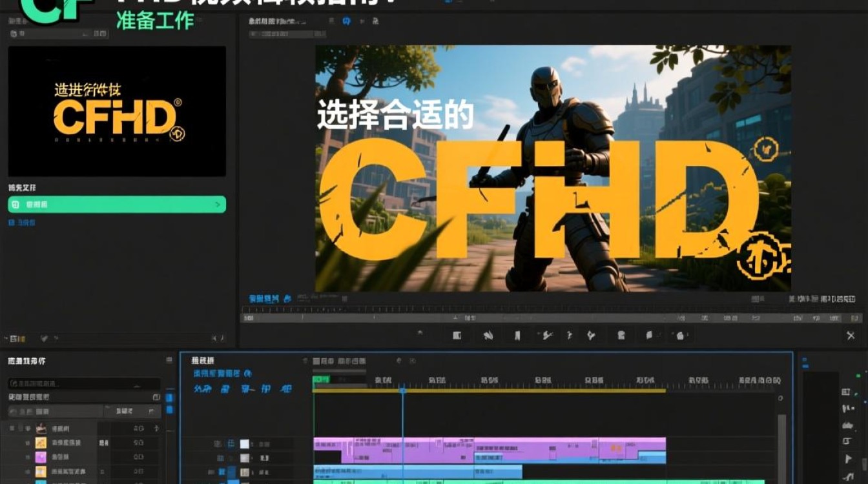The image size is (868, 484).
Task: Click the small circle button above the timeline scrollbar
Action: point(781,398)
